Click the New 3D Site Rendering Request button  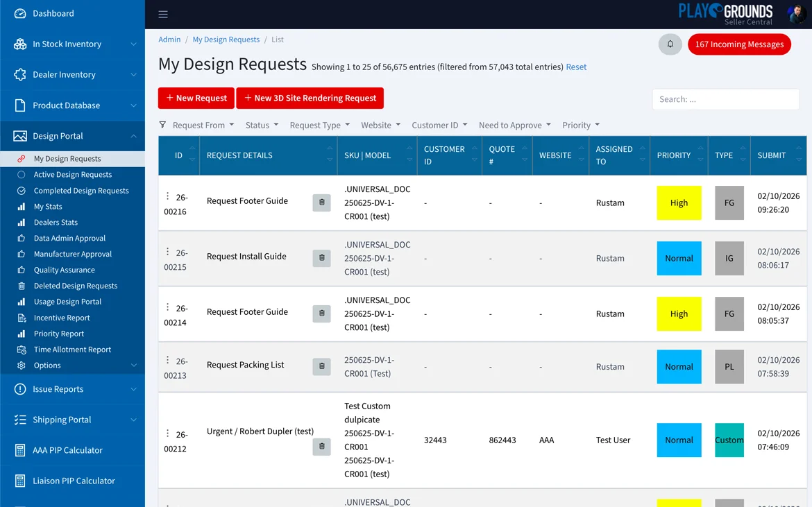click(310, 98)
